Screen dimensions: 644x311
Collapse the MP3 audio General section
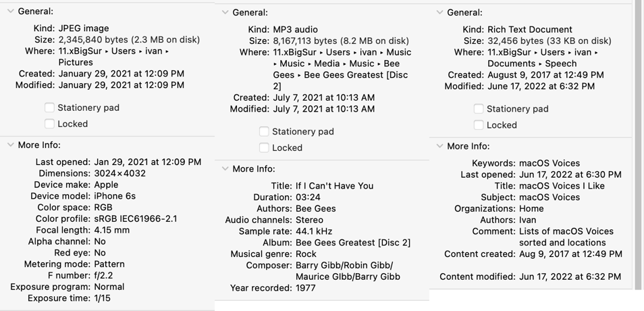pyautogui.click(x=225, y=12)
